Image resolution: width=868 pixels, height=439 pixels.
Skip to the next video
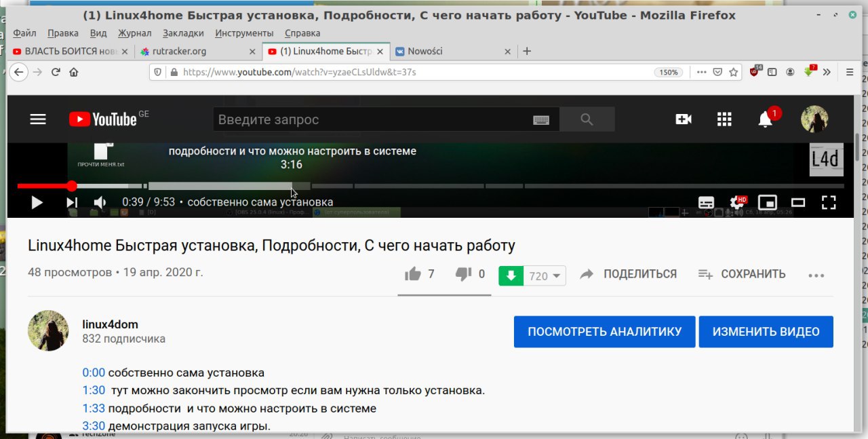pos(71,202)
